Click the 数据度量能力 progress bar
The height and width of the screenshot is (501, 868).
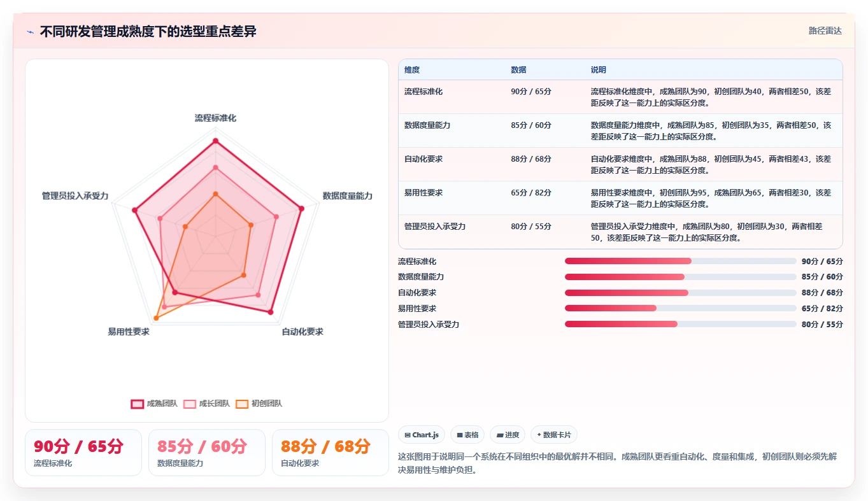681,277
